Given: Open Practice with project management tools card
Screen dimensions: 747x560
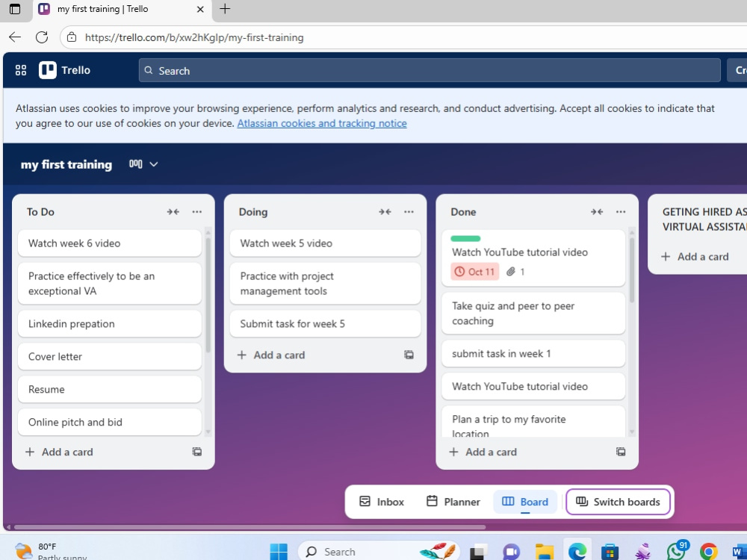Looking at the screenshot, I should point(326,283).
